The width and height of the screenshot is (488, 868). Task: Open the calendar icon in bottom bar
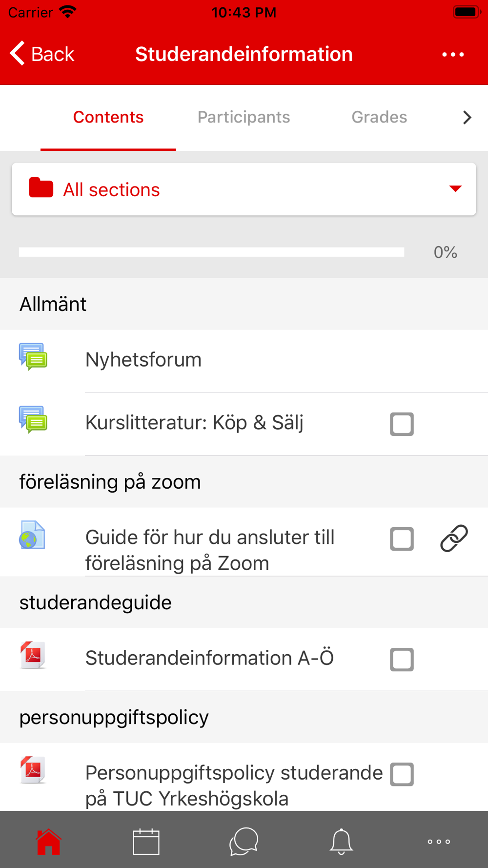click(x=146, y=841)
